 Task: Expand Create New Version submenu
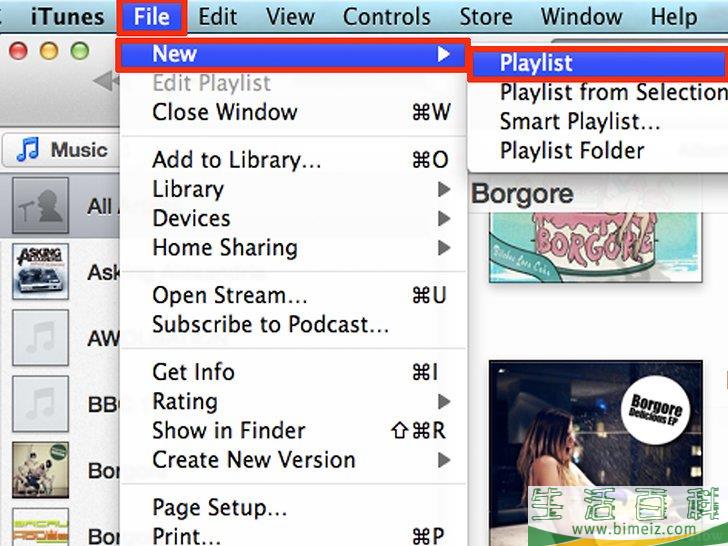tap(292, 460)
